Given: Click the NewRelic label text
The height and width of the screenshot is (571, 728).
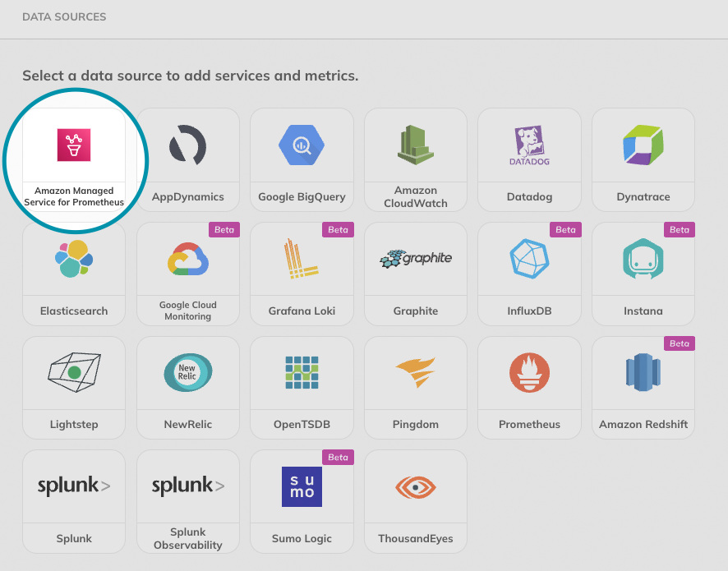Looking at the screenshot, I should point(187,424).
